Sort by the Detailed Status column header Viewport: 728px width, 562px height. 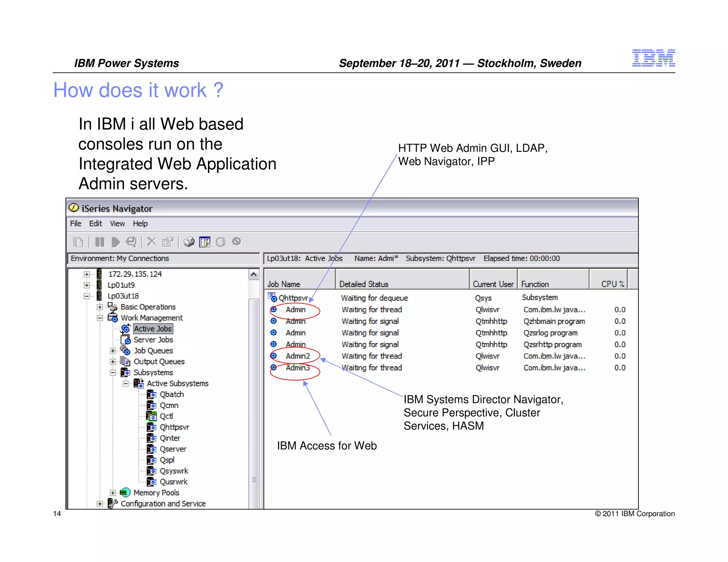[402, 279]
